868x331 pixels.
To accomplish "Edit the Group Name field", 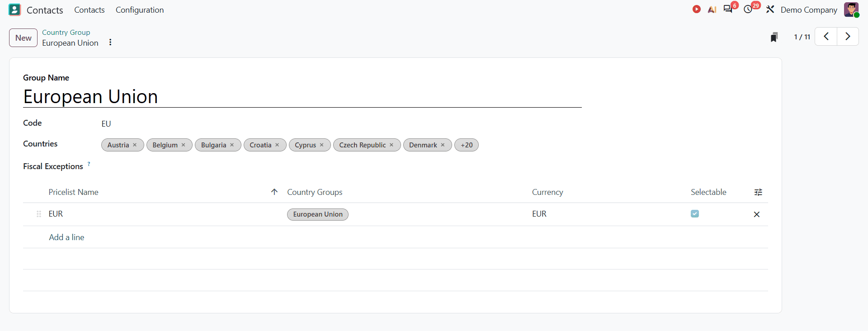I will point(302,97).
